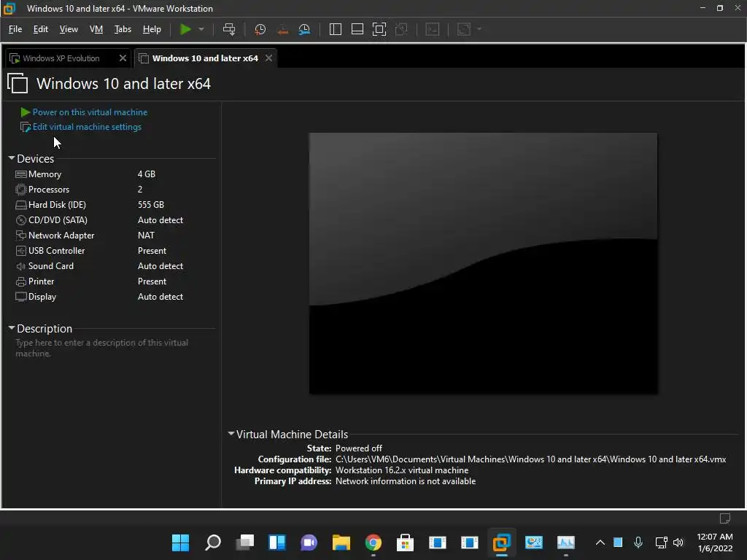Open the View menu
Viewport: 747px width, 560px height.
pos(69,29)
